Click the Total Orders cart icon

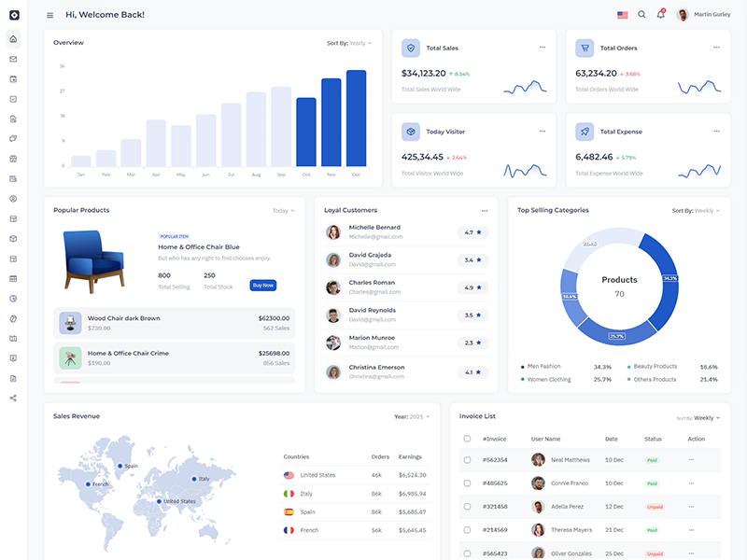coord(585,48)
